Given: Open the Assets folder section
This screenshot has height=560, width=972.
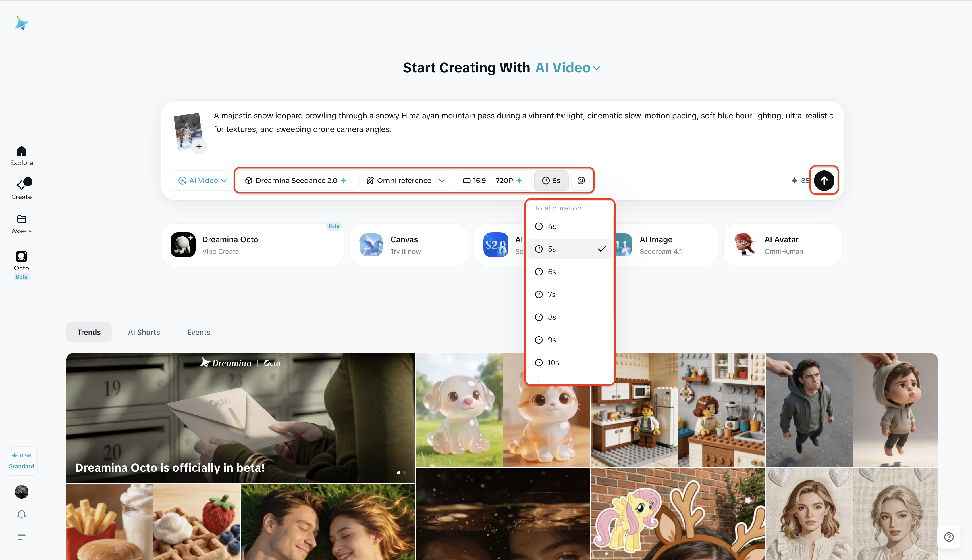Looking at the screenshot, I should [22, 224].
